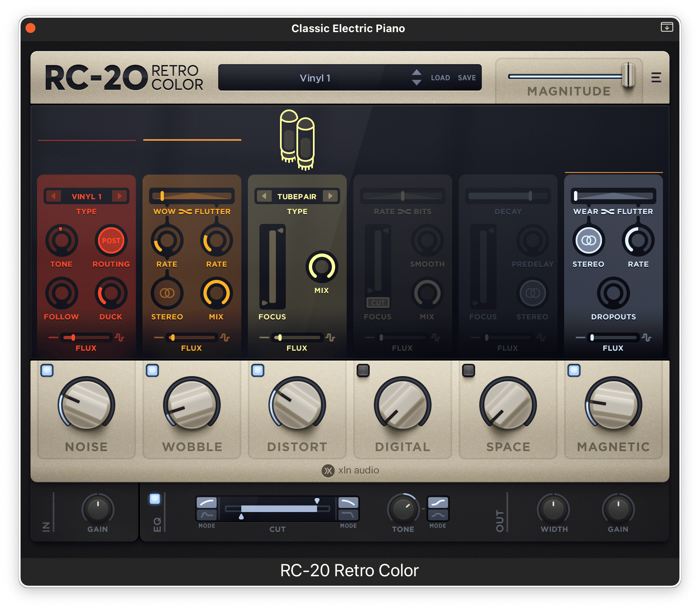The height and width of the screenshot is (610, 700).
Task: Select previous Vinyl noise type arrow
Action: coord(54,196)
